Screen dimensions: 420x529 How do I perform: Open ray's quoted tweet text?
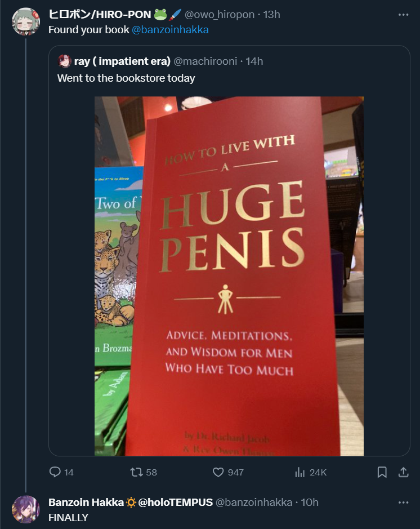tap(126, 78)
